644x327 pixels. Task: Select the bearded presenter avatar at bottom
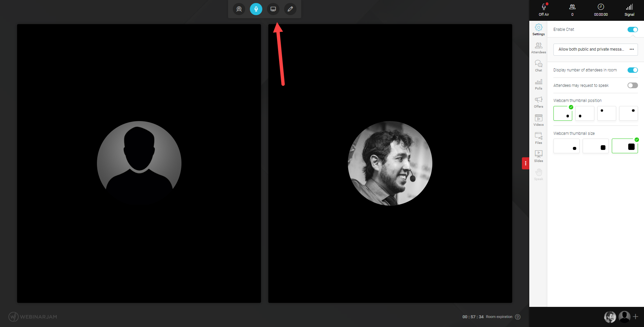pos(610,317)
